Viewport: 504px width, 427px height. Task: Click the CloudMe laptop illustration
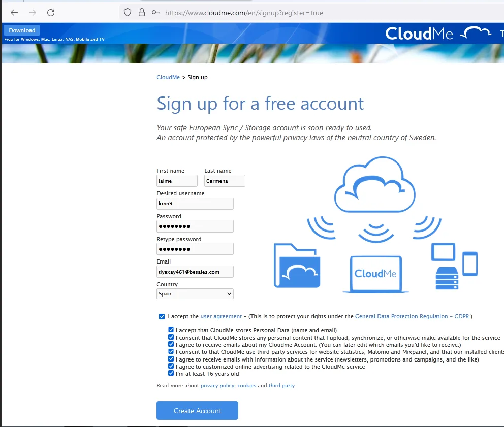coord(375,274)
